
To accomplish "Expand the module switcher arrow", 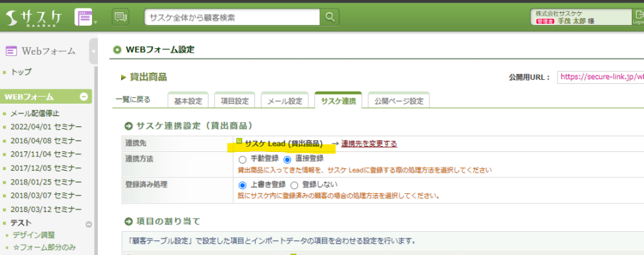I will tap(96, 22).
